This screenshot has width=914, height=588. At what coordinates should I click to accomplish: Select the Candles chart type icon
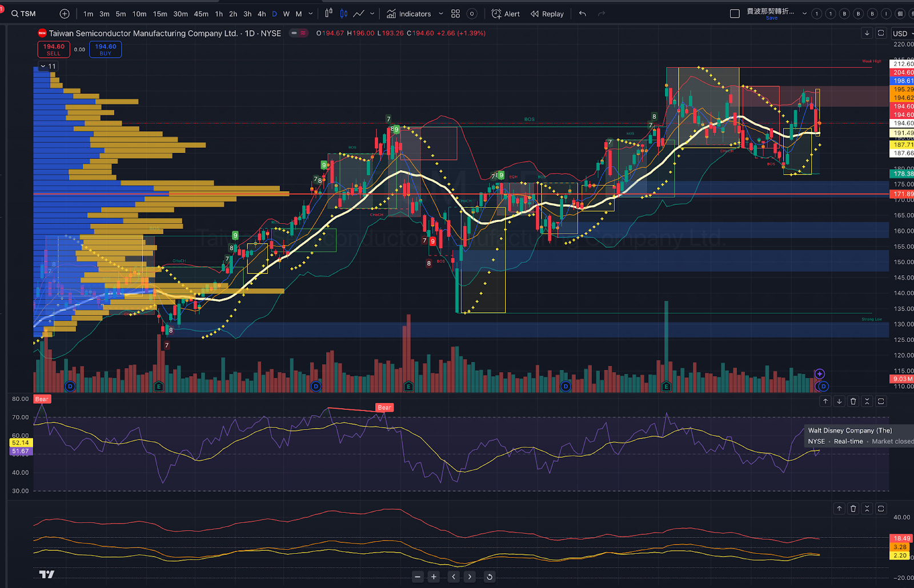pyautogui.click(x=343, y=13)
